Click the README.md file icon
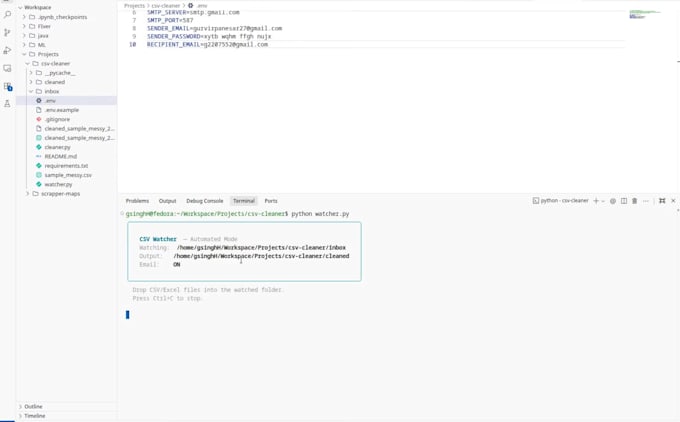680x422 pixels. coord(39,157)
